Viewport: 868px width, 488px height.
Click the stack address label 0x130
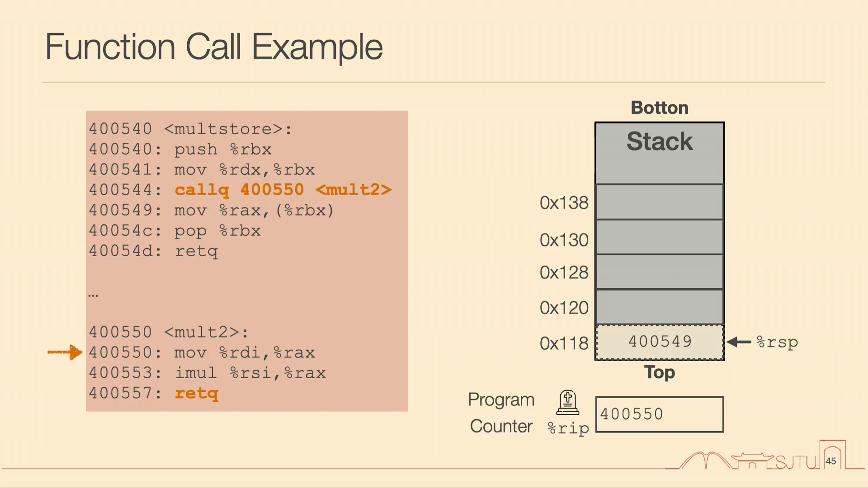pos(564,240)
